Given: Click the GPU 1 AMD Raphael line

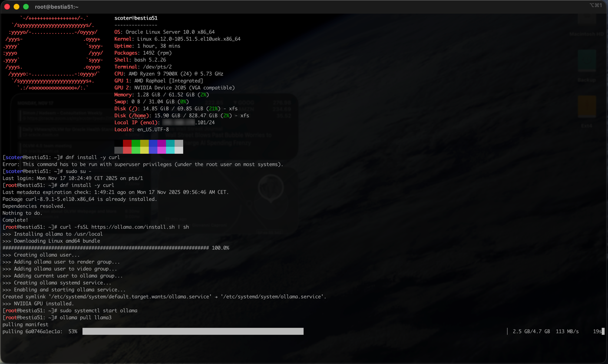Looking at the screenshot, I should pos(159,81).
